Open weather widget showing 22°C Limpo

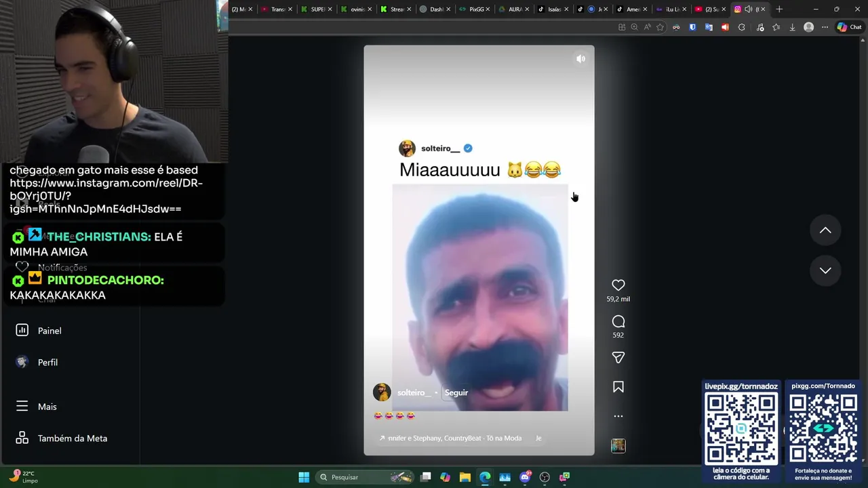coord(24,477)
